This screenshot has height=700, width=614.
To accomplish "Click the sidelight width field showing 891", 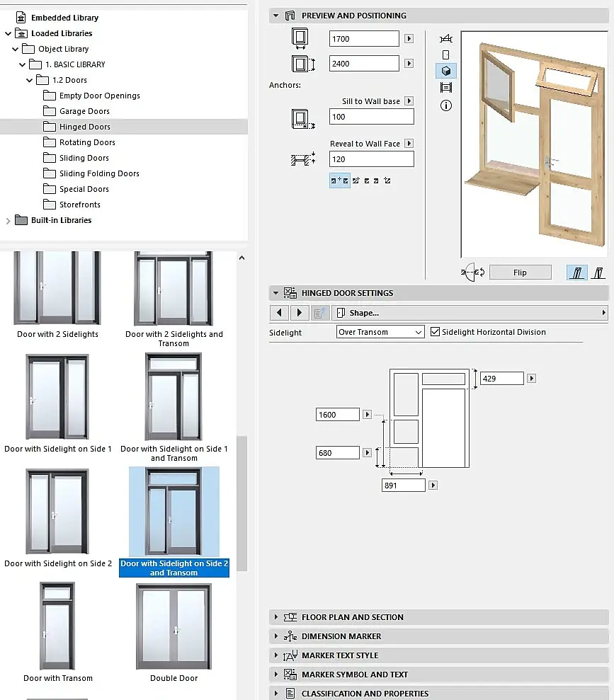I will coord(403,486).
